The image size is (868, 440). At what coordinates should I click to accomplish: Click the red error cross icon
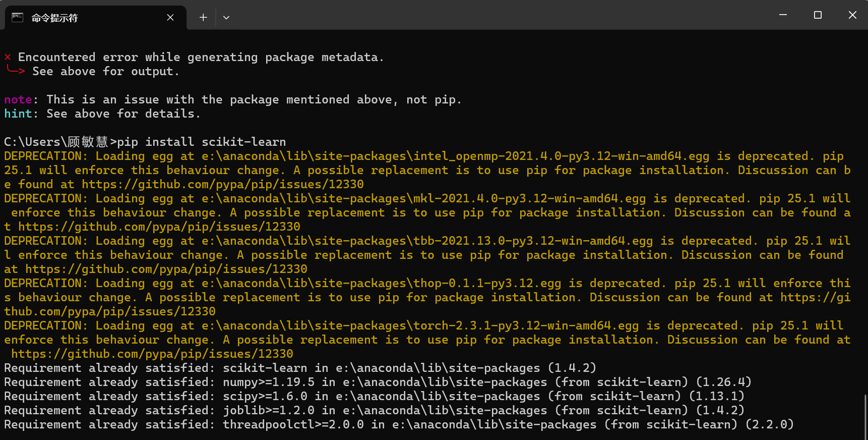click(x=7, y=57)
